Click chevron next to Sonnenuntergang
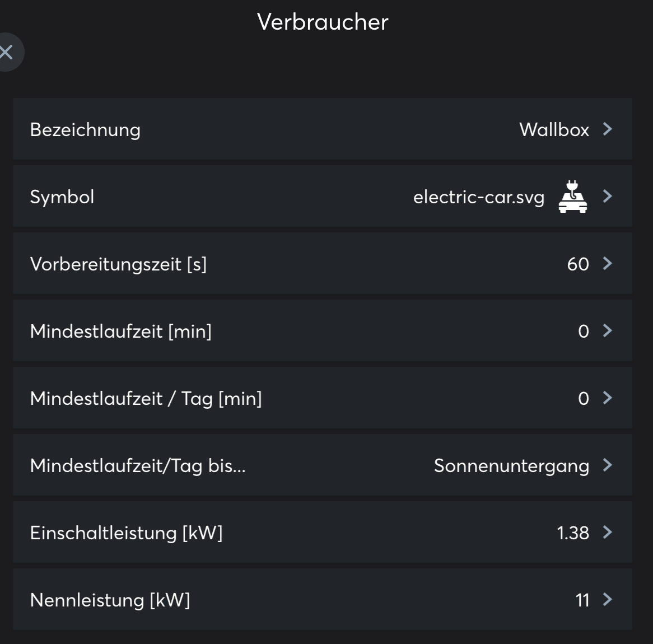This screenshot has width=653, height=644. point(608,465)
